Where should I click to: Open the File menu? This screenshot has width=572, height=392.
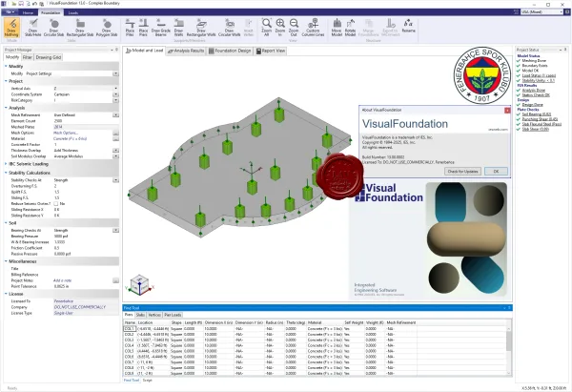[x=10, y=12]
